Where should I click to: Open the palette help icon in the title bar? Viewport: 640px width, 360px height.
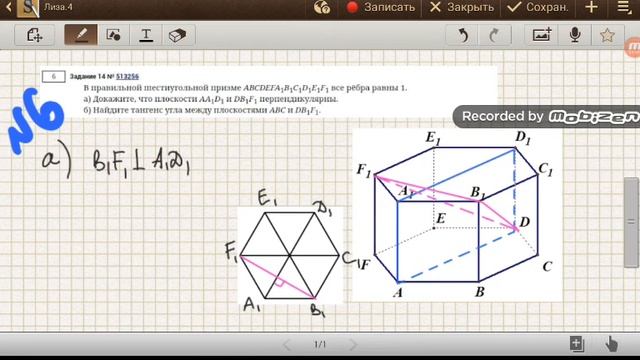(x=322, y=7)
